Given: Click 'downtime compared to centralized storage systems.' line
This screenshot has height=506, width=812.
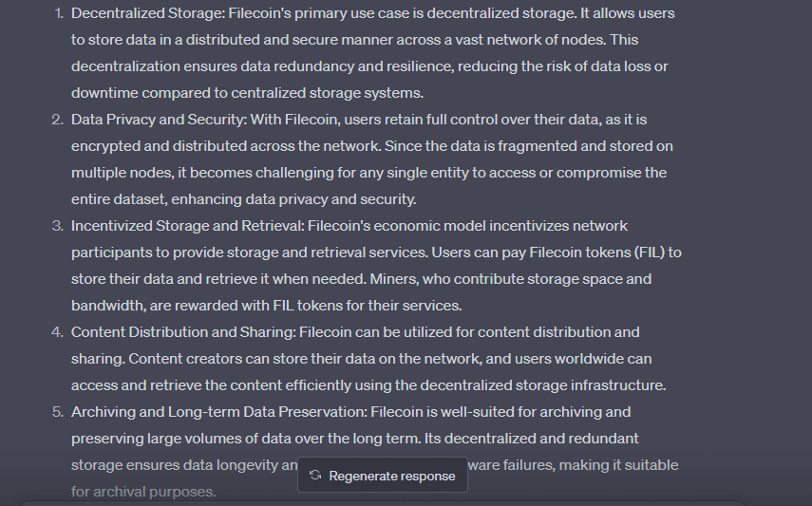Looking at the screenshot, I should 247,93.
